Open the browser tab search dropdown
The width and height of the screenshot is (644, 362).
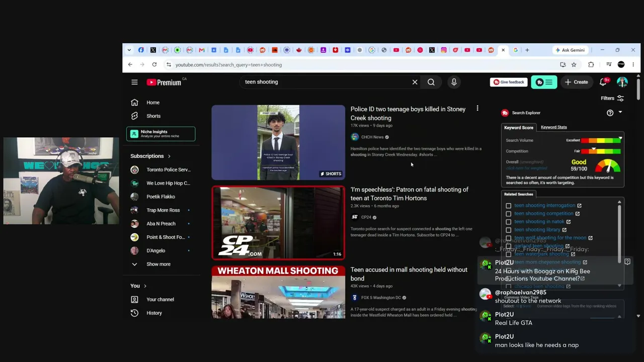click(129, 50)
